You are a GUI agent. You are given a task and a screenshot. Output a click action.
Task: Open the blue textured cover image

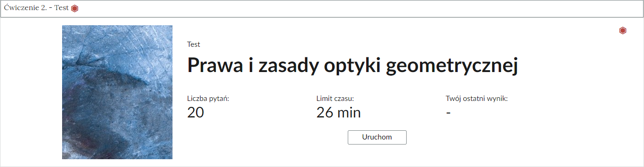point(117,92)
